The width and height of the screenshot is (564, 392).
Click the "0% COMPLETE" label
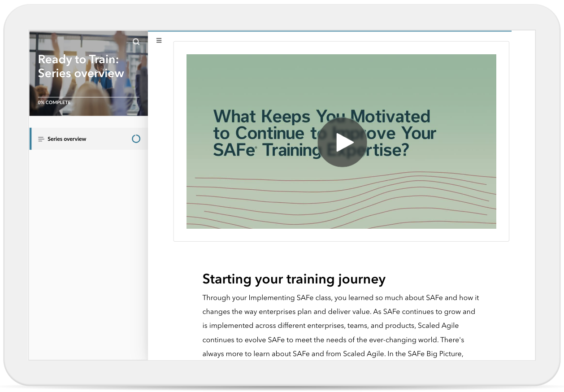click(x=54, y=102)
